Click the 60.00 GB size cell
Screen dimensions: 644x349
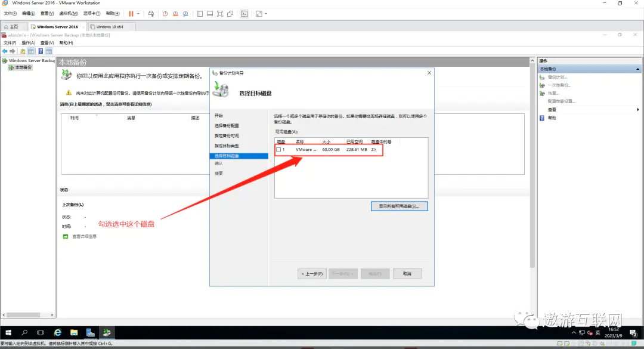point(330,150)
